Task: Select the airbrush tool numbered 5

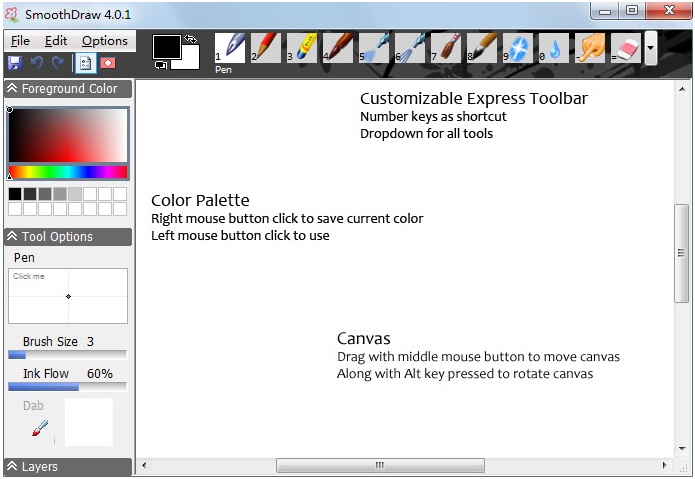Action: pos(374,47)
